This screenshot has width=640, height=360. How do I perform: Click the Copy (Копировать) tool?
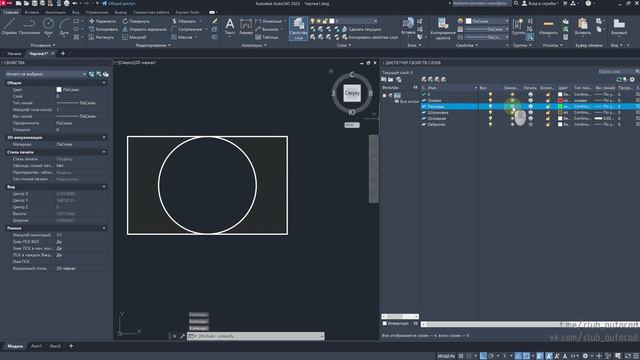click(x=103, y=29)
